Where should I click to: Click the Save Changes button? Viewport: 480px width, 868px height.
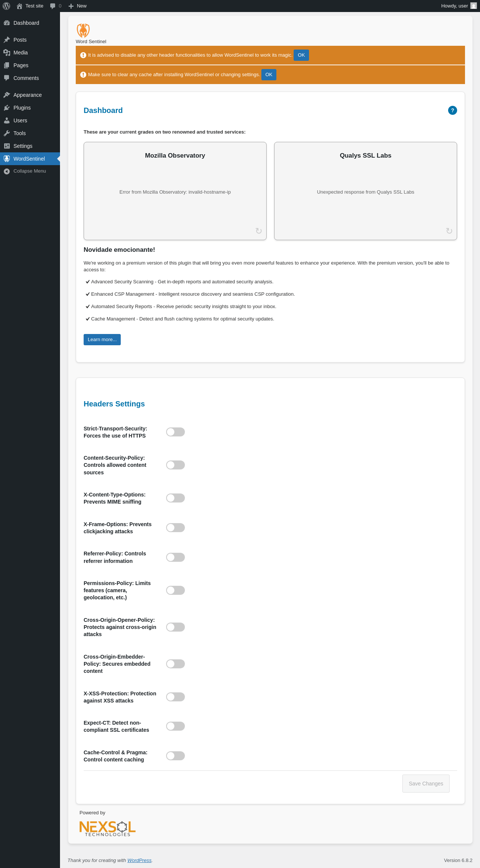(426, 784)
